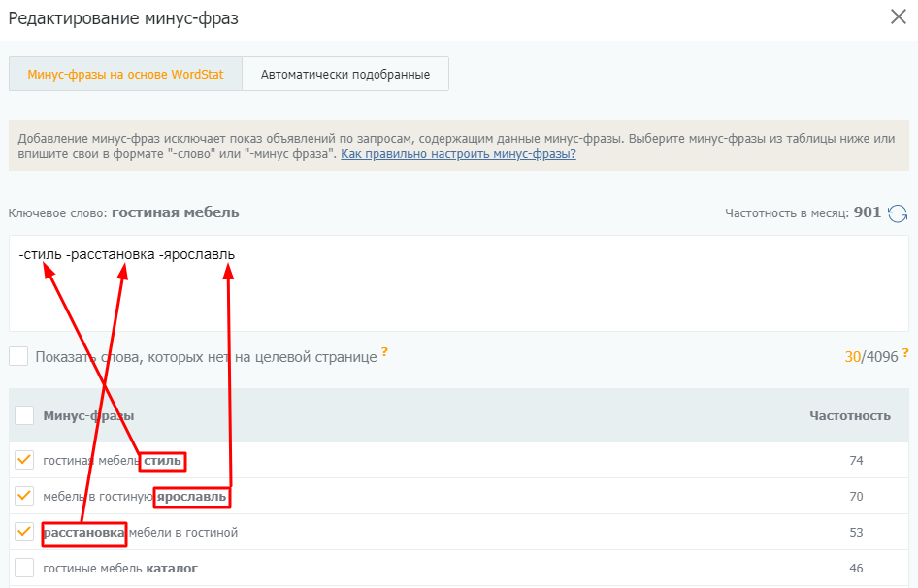This screenshot has width=918, height=588.
Task: Click the bold word стиль in the first row
Action: click(163, 461)
